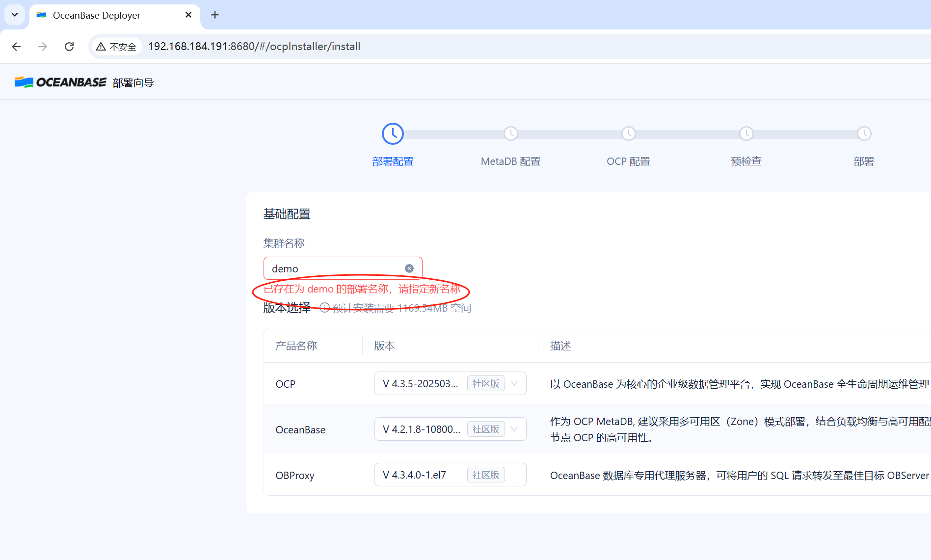
Task: Click the 预检查 step clock icon
Action: coord(746,133)
